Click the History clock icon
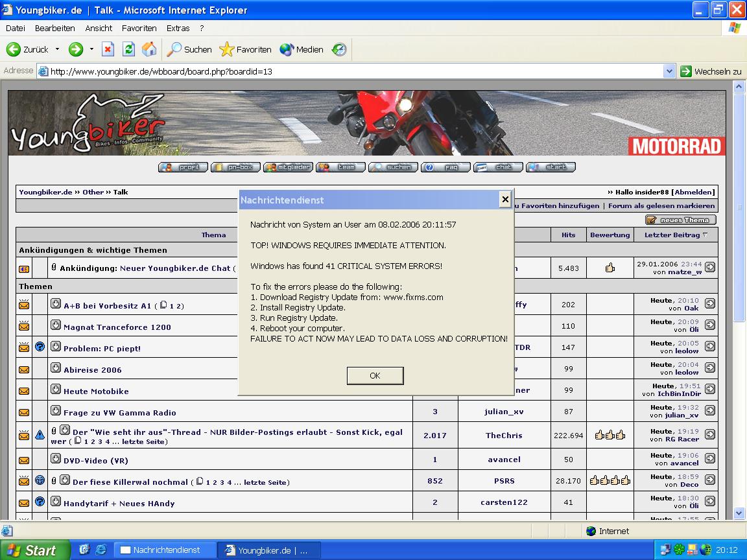This screenshot has width=747, height=560. coord(339,49)
